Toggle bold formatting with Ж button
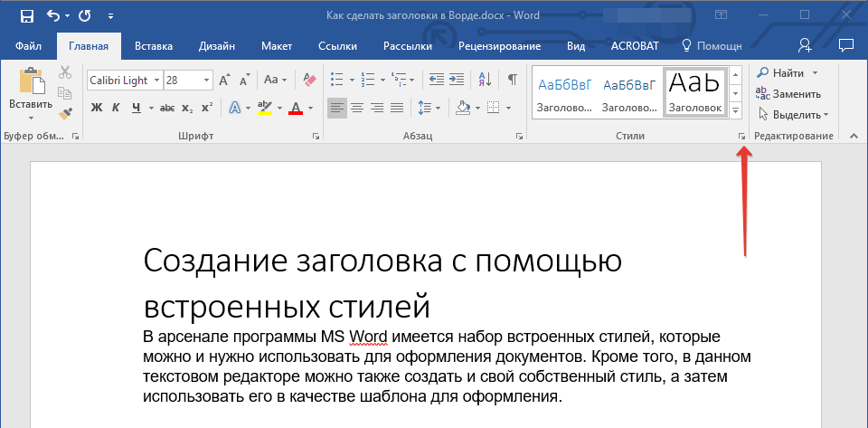Viewport: 868px width, 428px height. pyautogui.click(x=97, y=108)
